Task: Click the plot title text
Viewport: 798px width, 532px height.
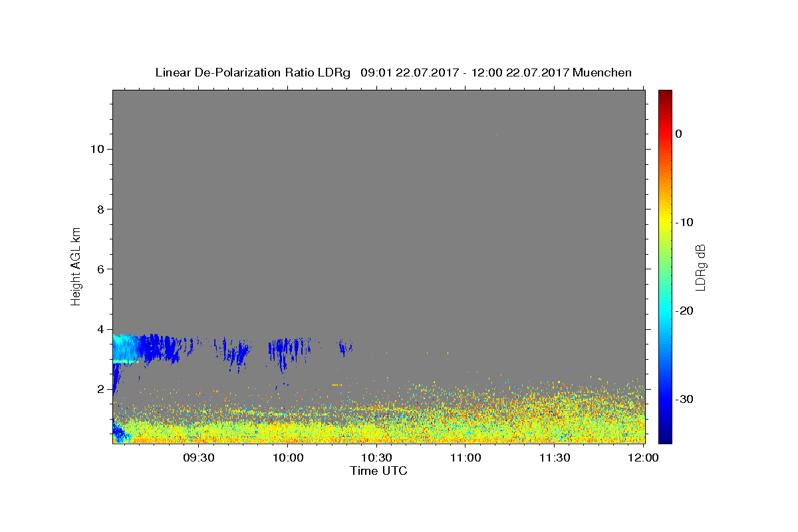Action: (393, 72)
